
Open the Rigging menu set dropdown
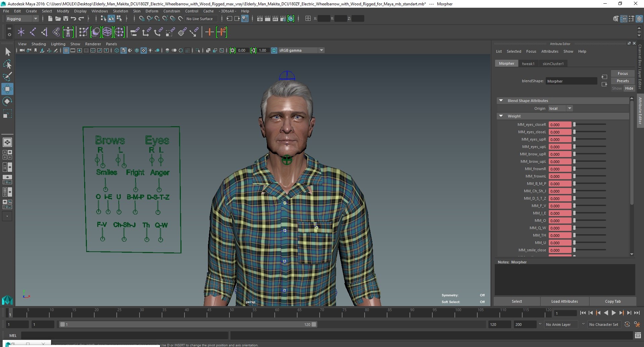click(22, 19)
